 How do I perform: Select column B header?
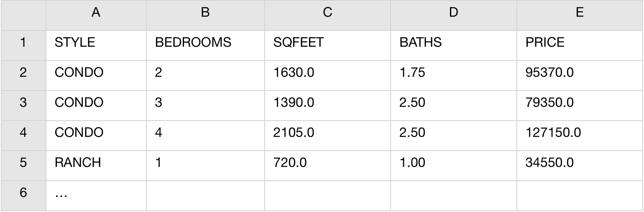(x=205, y=13)
